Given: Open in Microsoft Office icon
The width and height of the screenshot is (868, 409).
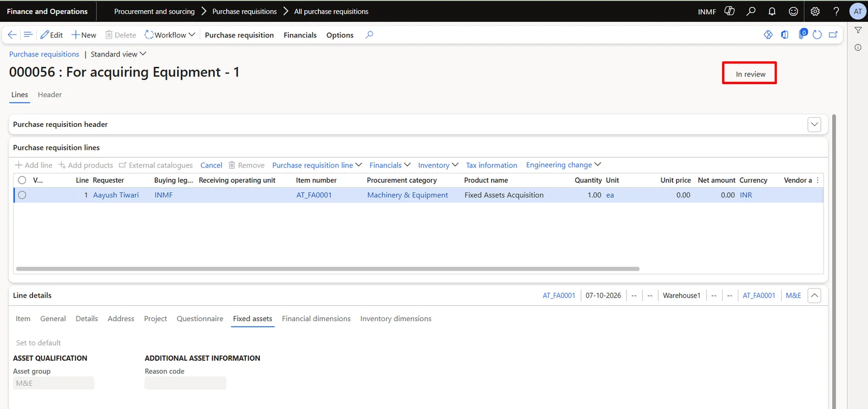Looking at the screenshot, I should pyautogui.click(x=784, y=35).
